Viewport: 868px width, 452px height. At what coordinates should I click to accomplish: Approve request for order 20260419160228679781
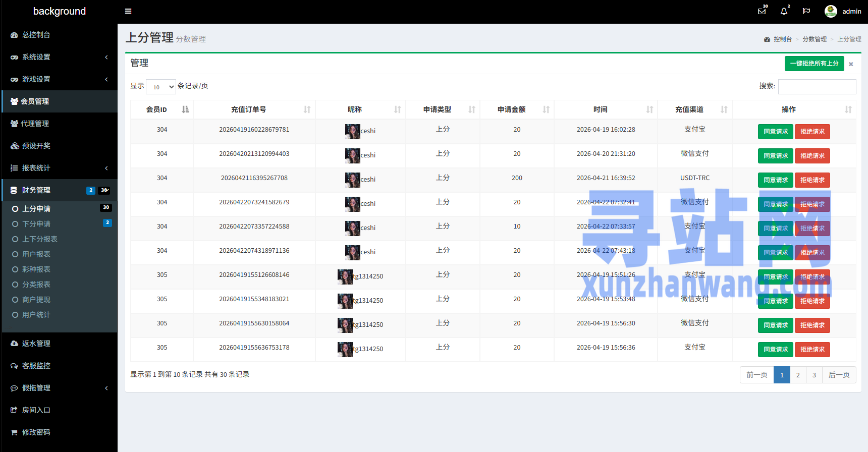tap(775, 132)
